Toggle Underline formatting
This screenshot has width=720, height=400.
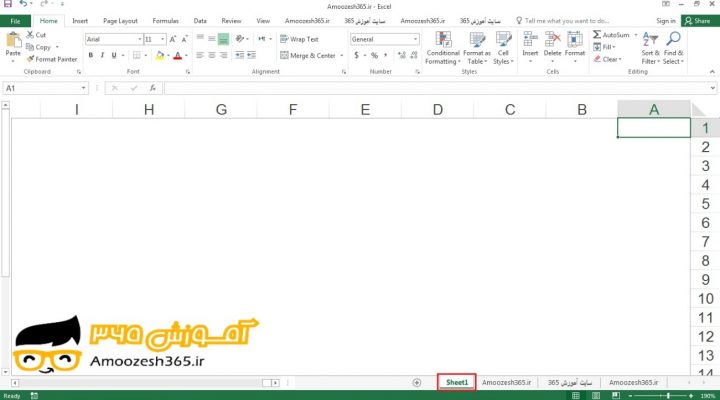[114, 56]
